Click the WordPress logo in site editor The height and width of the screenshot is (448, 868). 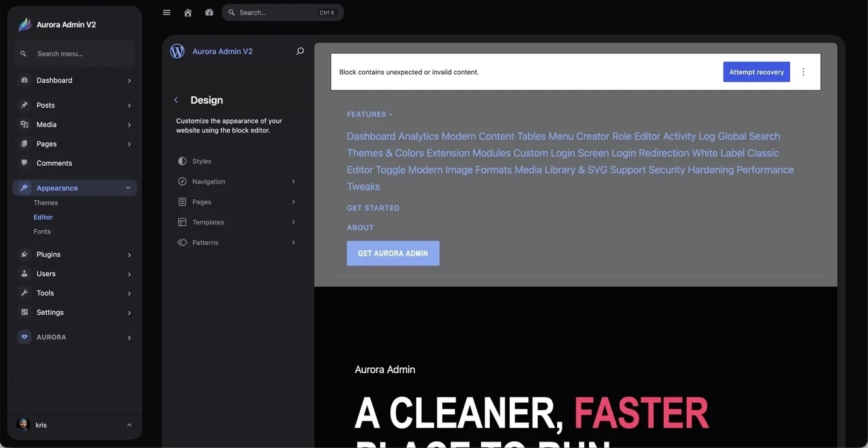click(x=177, y=51)
